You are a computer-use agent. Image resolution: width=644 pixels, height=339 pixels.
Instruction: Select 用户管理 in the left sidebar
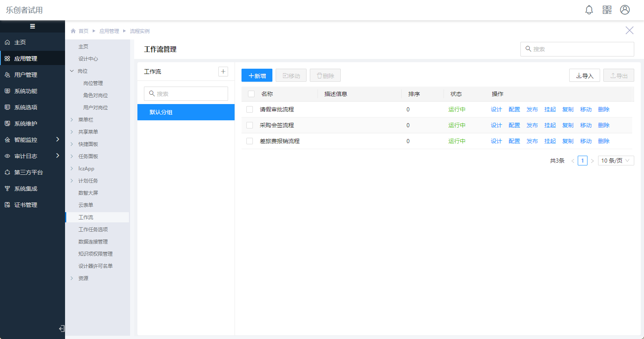[26, 75]
